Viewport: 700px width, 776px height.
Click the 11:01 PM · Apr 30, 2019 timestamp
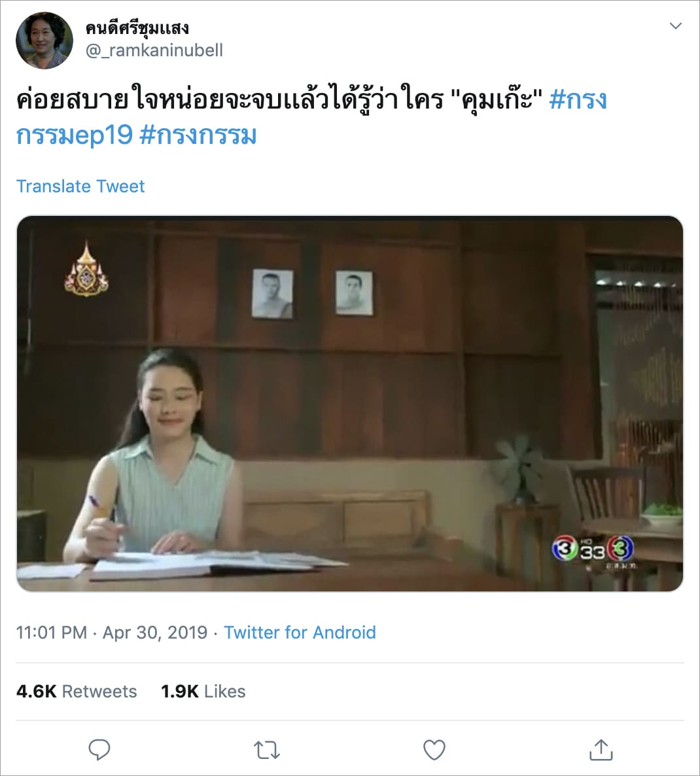tap(112, 633)
